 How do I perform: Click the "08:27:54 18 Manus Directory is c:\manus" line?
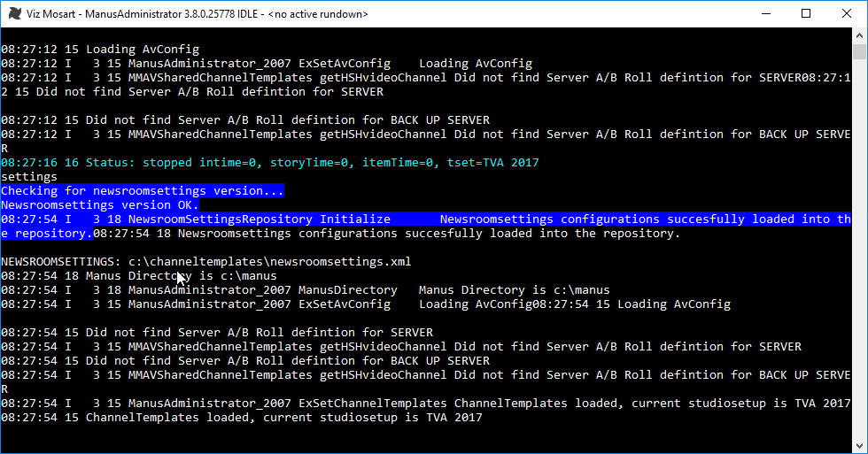[x=138, y=276]
